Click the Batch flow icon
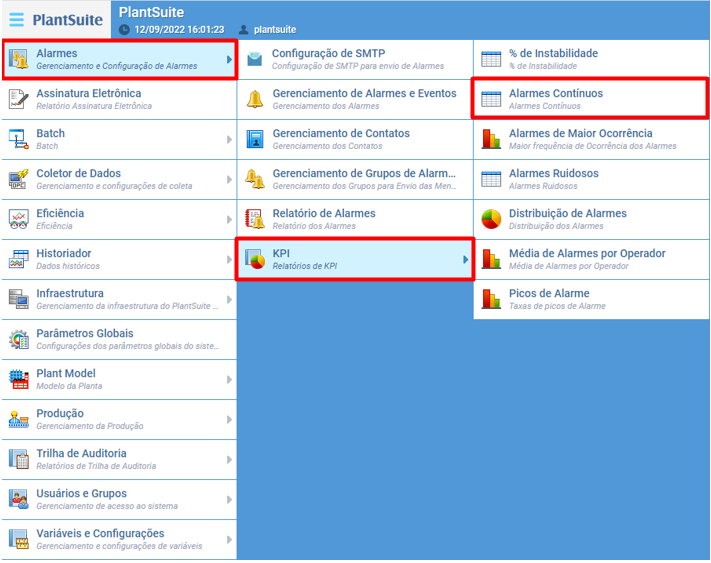This screenshot has width=711, height=563. [x=19, y=139]
